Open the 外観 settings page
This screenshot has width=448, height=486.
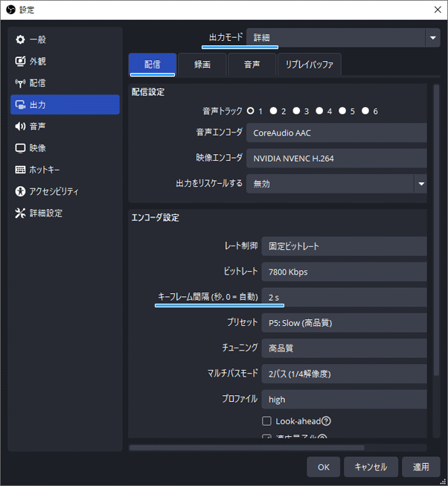click(x=65, y=61)
